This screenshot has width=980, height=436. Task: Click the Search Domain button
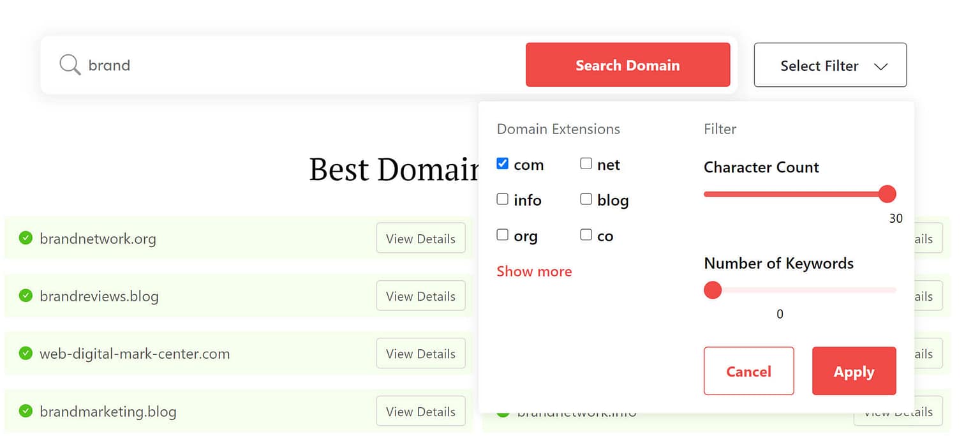coord(628,64)
